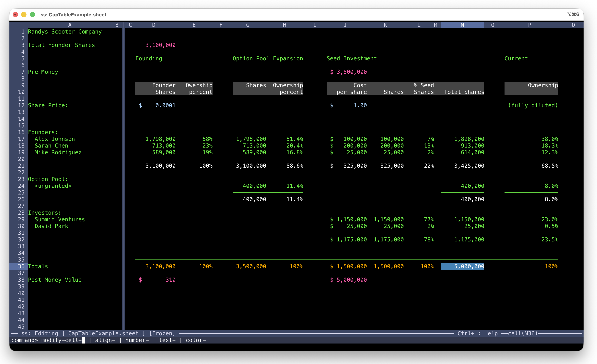Screen dimensions: 597x364
Task: Click the Ctrl+H Help indicator
Action: 477,333
